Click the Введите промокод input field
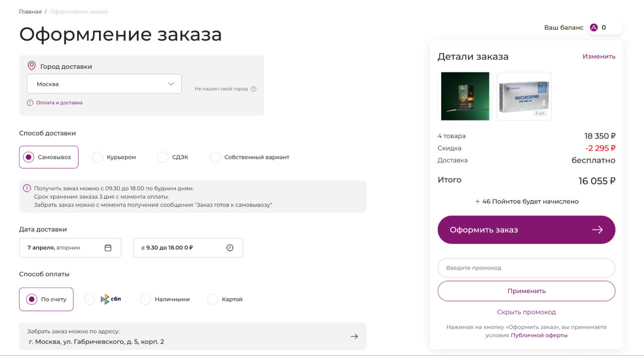The image size is (644, 356). tap(526, 268)
